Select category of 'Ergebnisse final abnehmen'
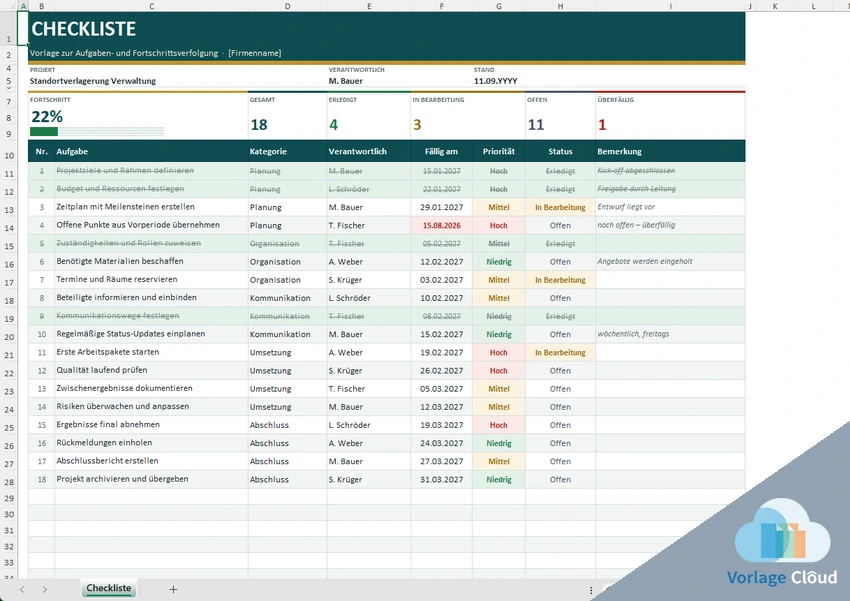 pyautogui.click(x=269, y=425)
